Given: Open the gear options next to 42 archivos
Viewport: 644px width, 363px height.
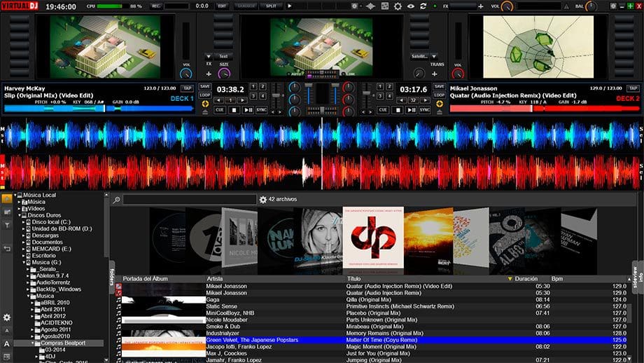Looking at the screenshot, I should 263,200.
